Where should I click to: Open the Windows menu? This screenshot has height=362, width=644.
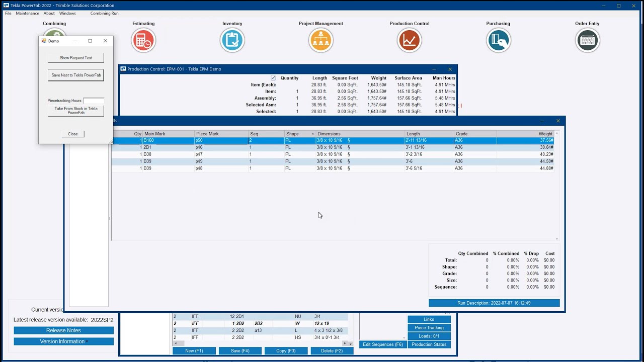(x=67, y=14)
